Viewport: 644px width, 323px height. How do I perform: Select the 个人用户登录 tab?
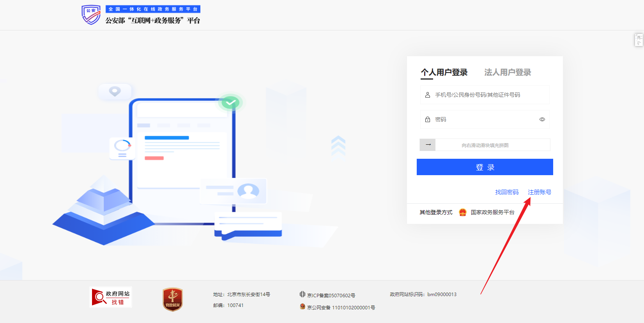tap(444, 73)
